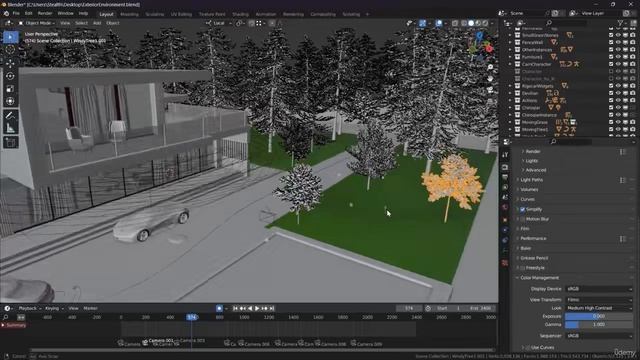Hide the RigacarWidgets collection with its eye icon
Viewport: 640px width, 360px height.
[x=618, y=86]
